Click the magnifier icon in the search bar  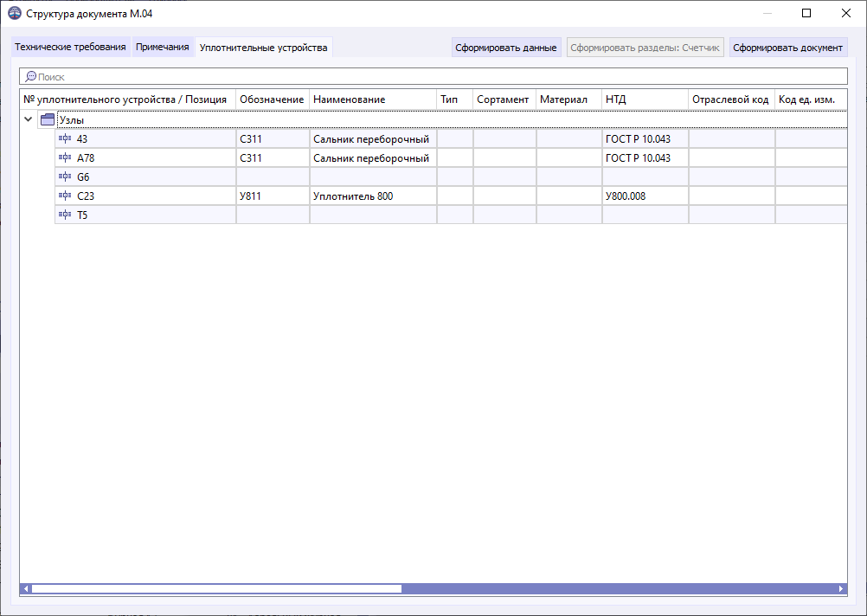coord(32,76)
